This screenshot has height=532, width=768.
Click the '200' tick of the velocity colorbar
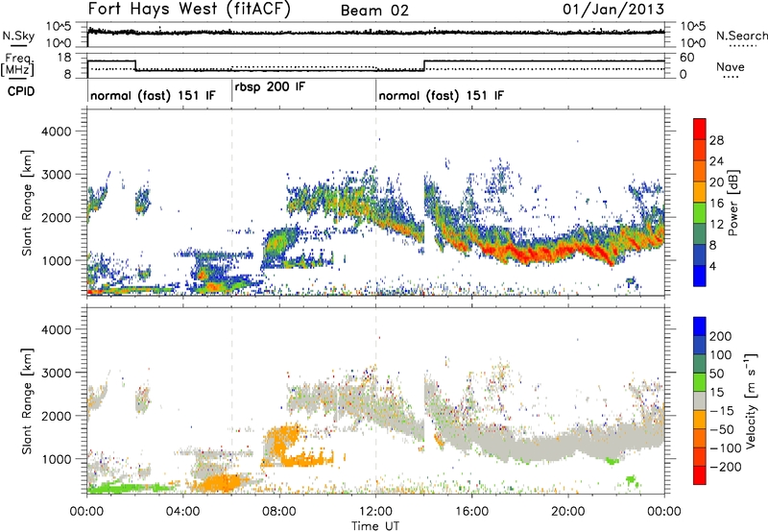[721, 336]
